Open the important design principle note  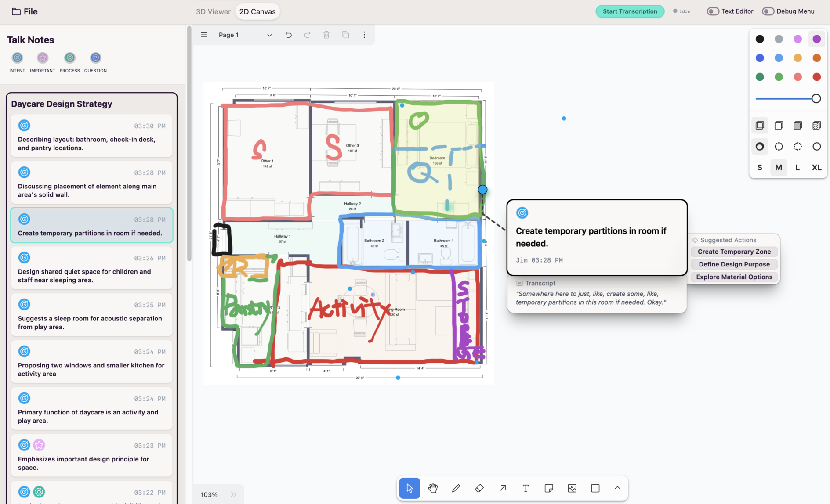[x=92, y=456]
